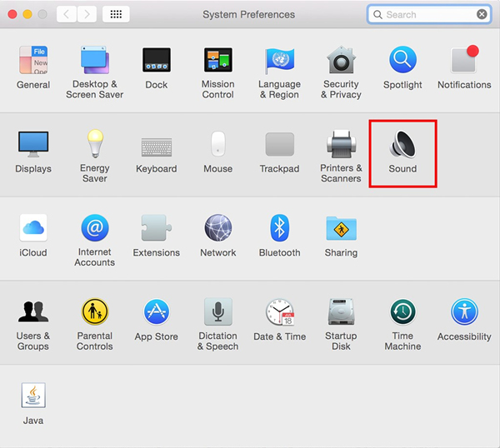Click the Forward navigation arrow

point(85,14)
